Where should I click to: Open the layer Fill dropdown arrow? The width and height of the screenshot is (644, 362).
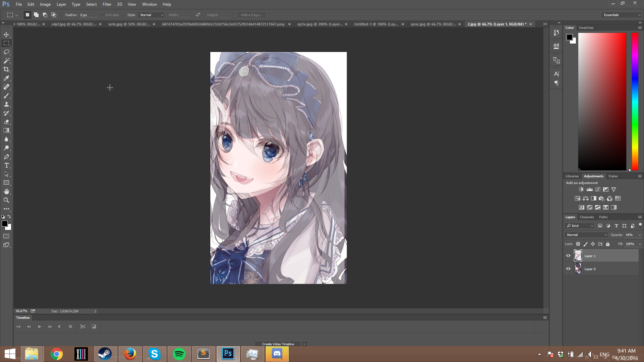click(x=640, y=244)
